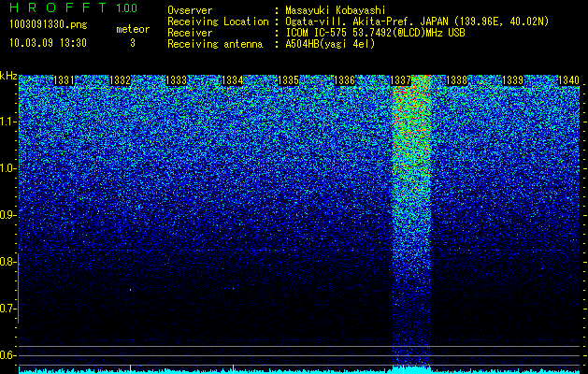Select the A504HB(yagi 4el) antenna text

[330, 44]
